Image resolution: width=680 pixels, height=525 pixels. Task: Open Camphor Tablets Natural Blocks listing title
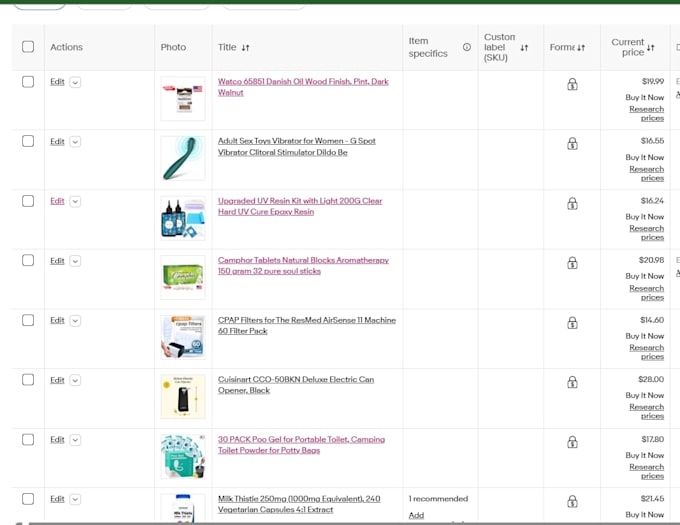tap(303, 265)
